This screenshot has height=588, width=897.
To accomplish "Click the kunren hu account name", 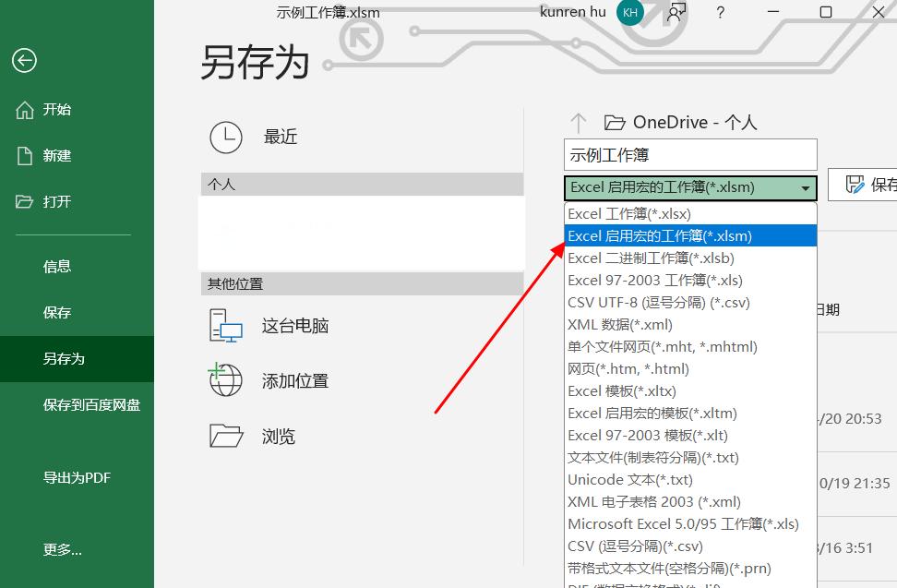I will coord(573,11).
